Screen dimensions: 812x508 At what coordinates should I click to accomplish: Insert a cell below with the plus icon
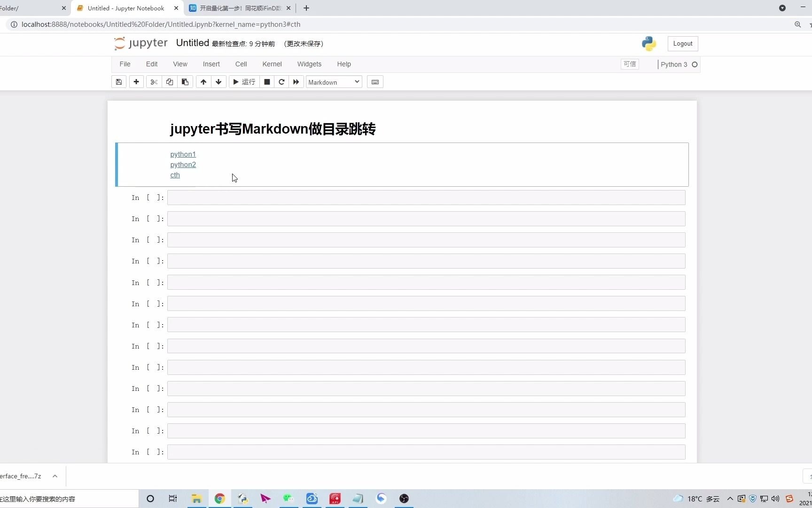pyautogui.click(x=136, y=82)
